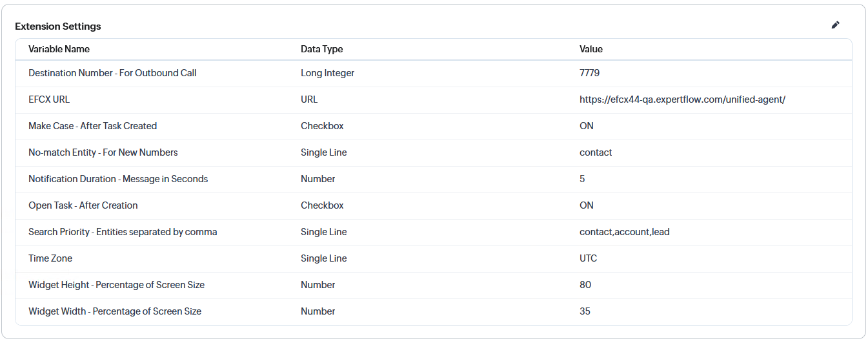Viewport: 868px width, 343px height.
Task: Click the UTC time zone value
Action: (x=588, y=258)
